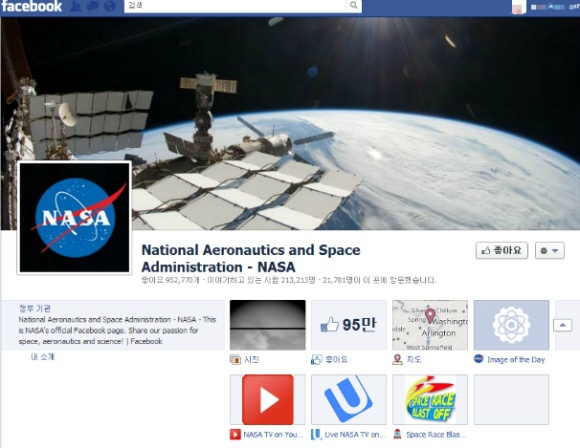Screen dimensions: 580x448
Task: Click the 좋아요 like button
Action: [x=502, y=250]
